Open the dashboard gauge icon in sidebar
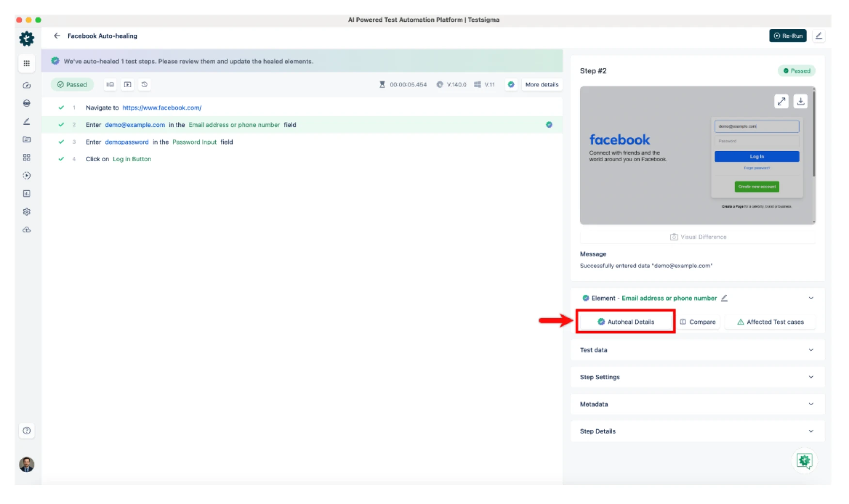Viewport: 849px width, 504px height. [x=27, y=85]
